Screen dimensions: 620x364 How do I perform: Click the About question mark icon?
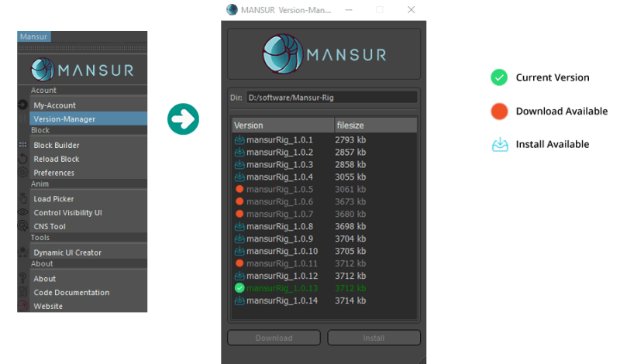coord(23,278)
